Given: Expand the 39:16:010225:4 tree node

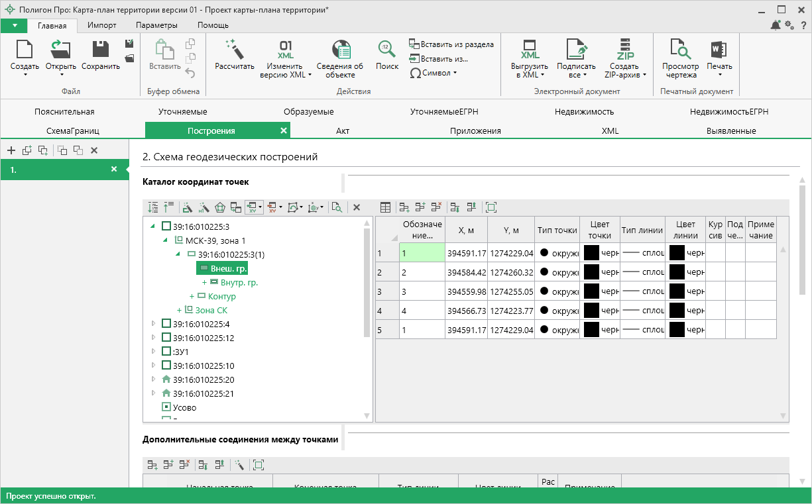Looking at the screenshot, I should [x=154, y=324].
